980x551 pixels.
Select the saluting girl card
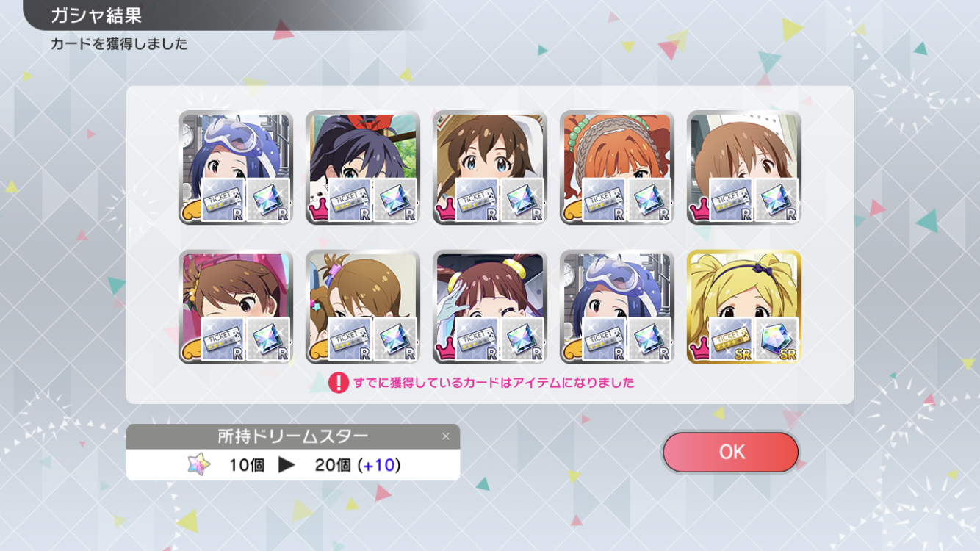tap(490, 307)
